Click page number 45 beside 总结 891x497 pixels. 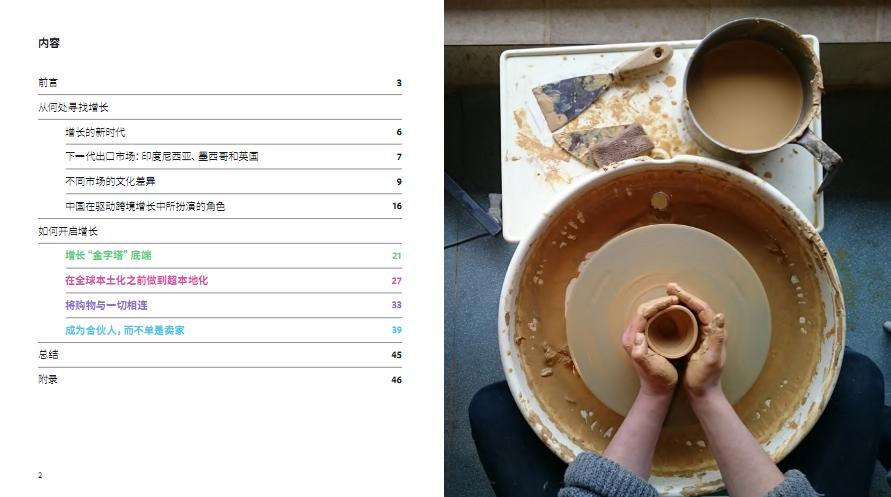click(397, 355)
